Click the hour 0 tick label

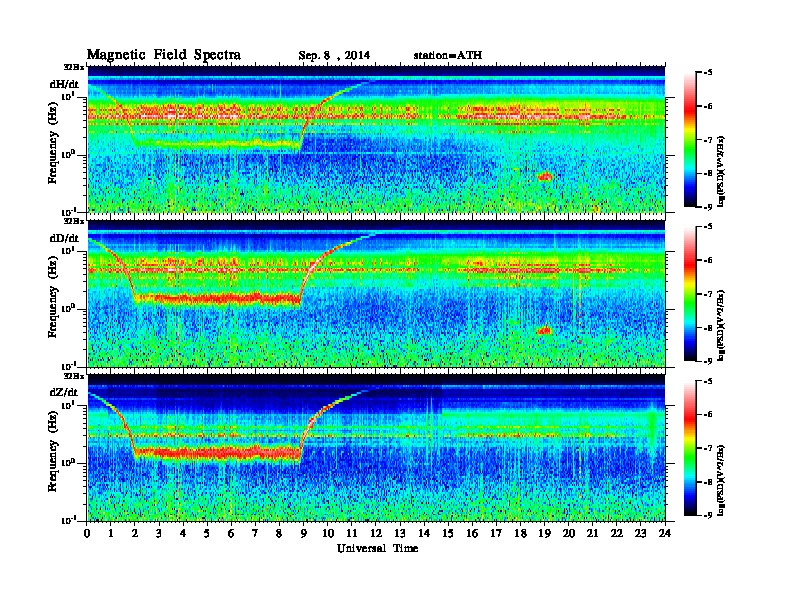pyautogui.click(x=87, y=533)
